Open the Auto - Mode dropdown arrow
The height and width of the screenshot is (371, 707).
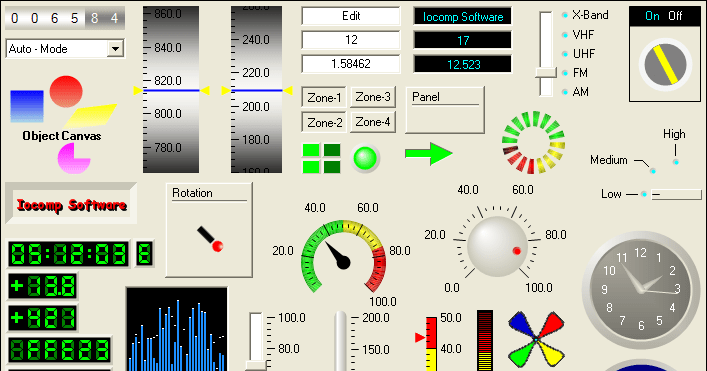point(115,49)
